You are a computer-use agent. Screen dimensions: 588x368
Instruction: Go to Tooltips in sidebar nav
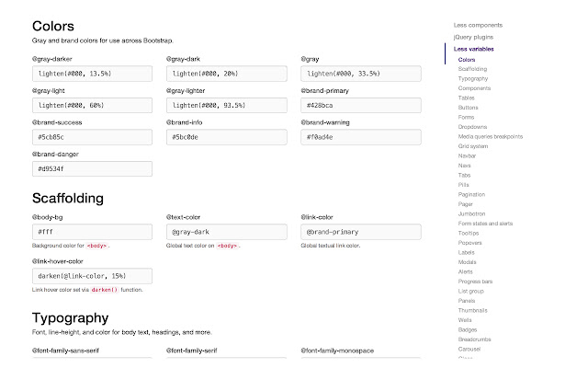(469, 233)
